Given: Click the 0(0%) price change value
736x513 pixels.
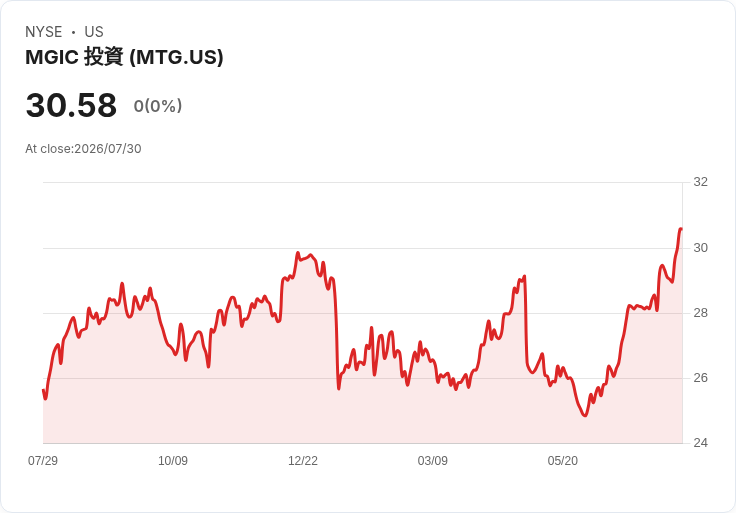Looking at the screenshot, I should 158,106.
